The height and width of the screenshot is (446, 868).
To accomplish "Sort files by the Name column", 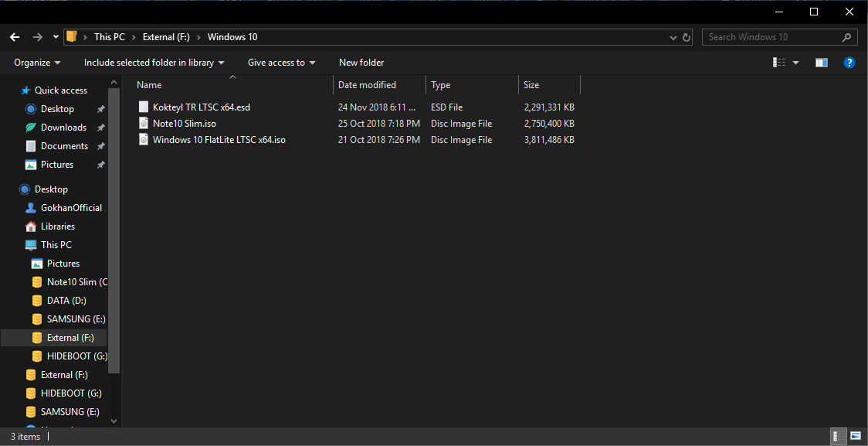I will (x=233, y=85).
